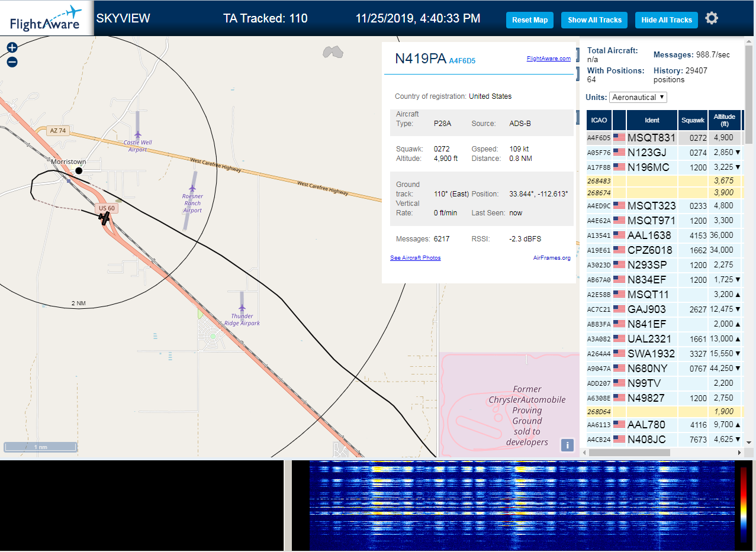Click the receiver location dot near Morristown
This screenshot has height=552, width=756.
79,171
